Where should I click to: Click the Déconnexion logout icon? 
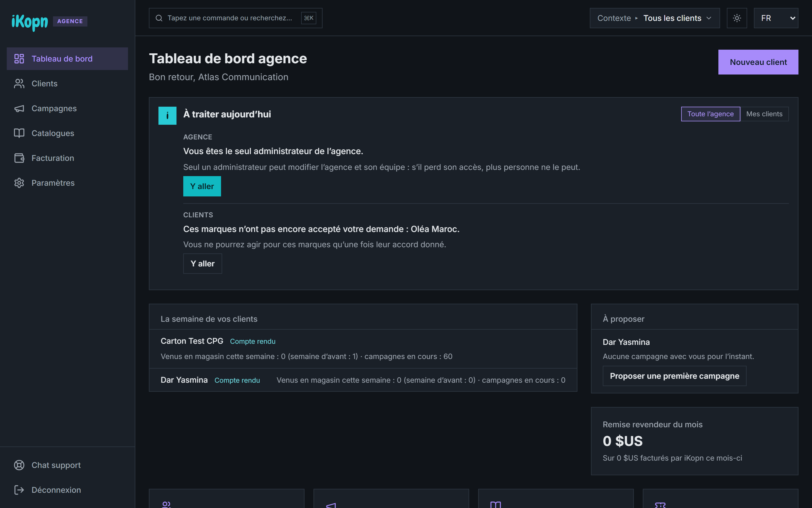19,490
